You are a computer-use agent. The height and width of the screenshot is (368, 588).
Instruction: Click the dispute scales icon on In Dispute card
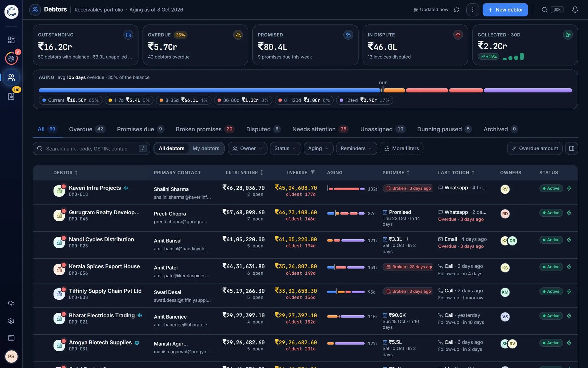458,35
